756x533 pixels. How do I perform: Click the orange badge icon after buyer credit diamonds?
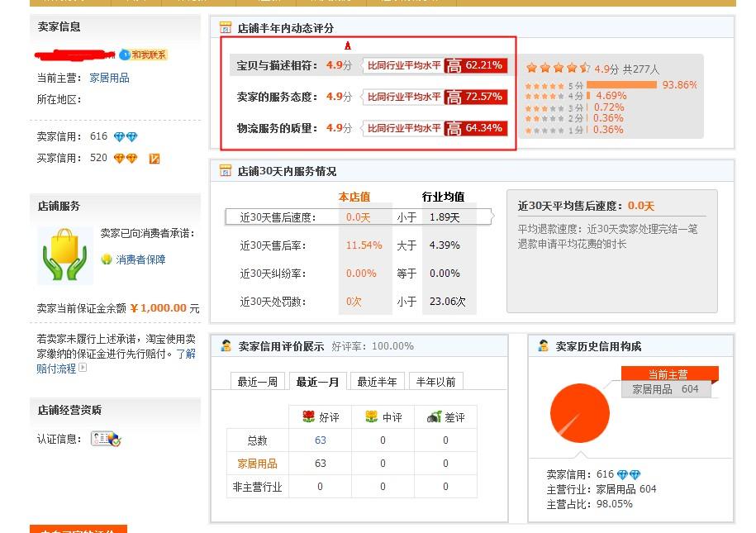tap(155, 158)
